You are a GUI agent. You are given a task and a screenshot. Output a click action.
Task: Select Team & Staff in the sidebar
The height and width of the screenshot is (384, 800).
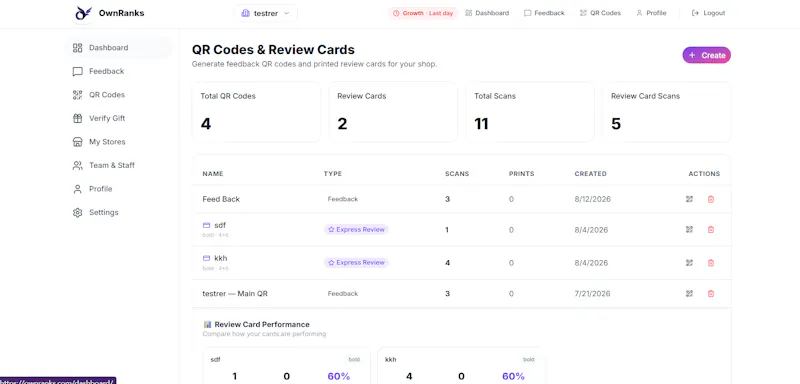[x=119, y=165]
